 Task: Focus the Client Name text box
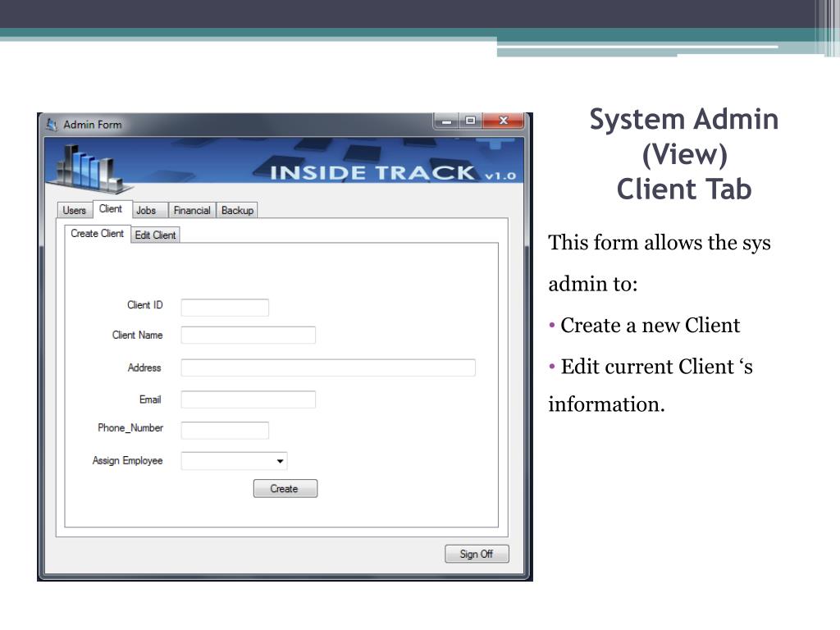pos(248,335)
